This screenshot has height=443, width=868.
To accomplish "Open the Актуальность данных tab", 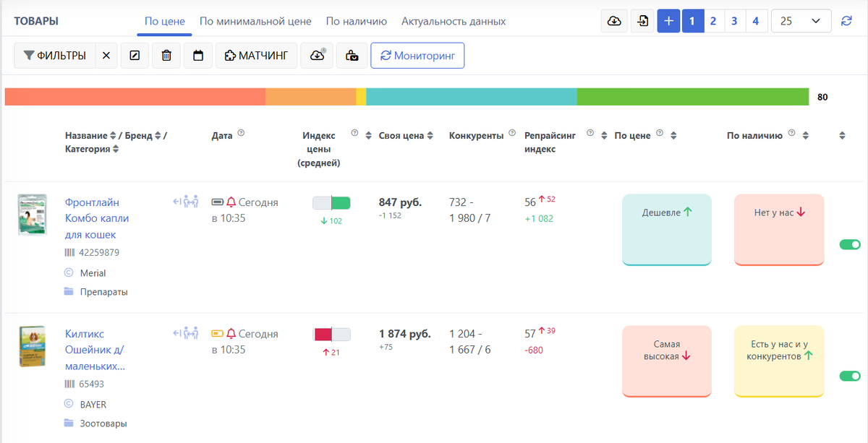I will 453,22.
